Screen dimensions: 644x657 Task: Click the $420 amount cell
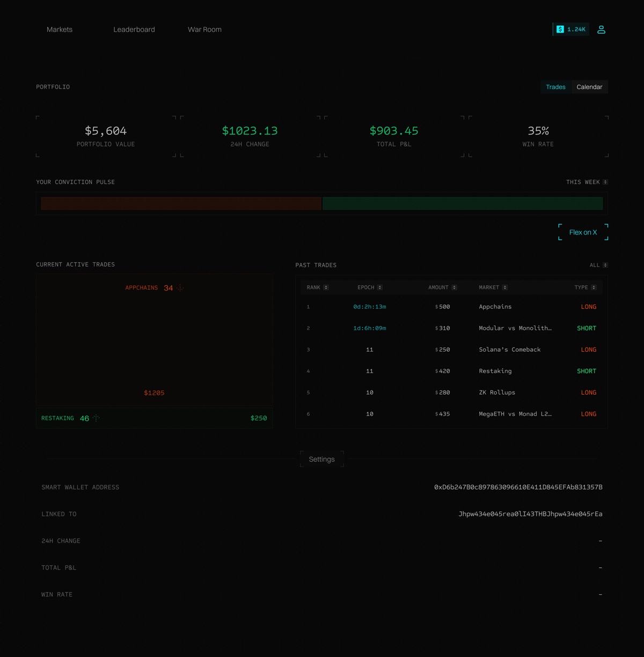[x=443, y=371]
